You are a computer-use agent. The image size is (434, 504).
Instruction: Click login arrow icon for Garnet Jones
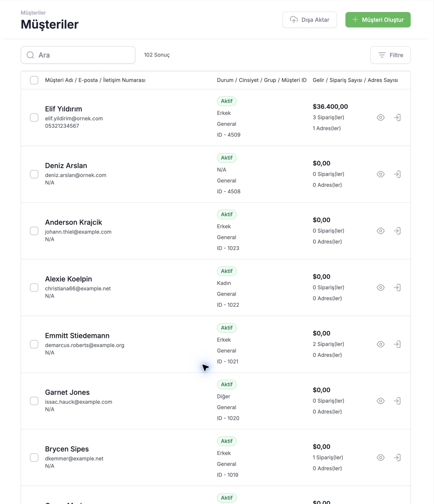(397, 401)
